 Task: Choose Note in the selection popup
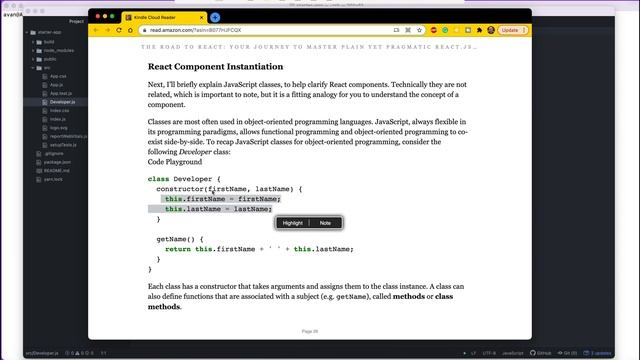point(325,223)
